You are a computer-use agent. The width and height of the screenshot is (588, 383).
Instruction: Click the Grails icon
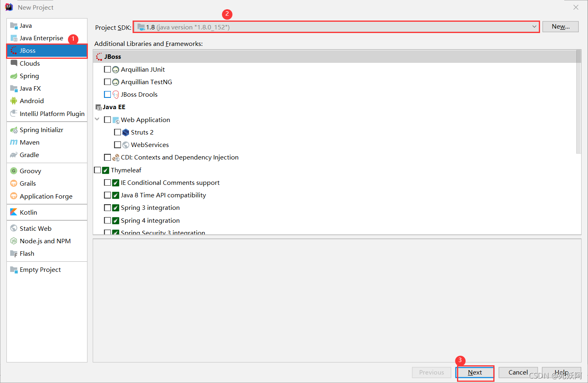click(14, 183)
